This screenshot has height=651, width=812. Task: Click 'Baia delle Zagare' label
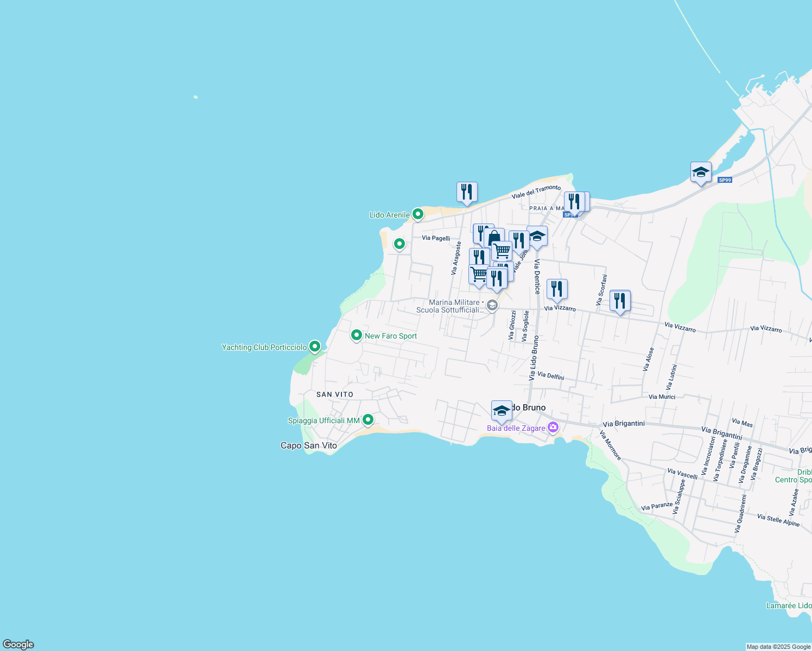[516, 428]
